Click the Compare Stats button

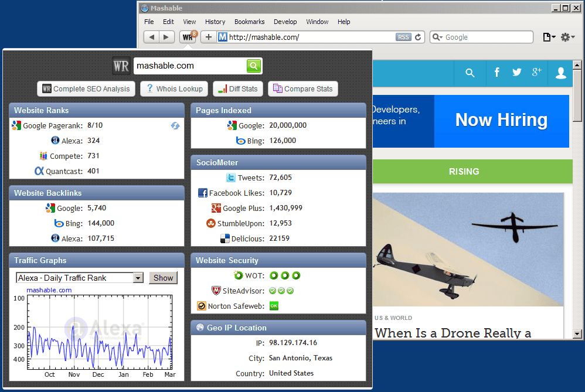[303, 88]
